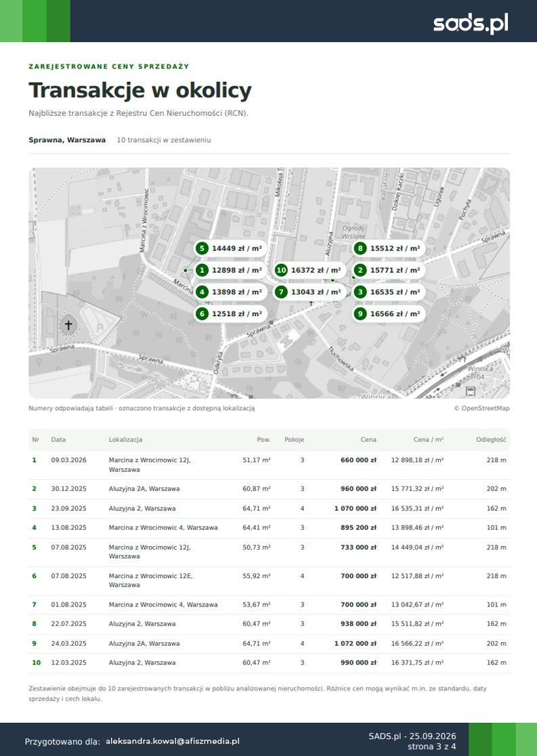Click 15 771,32 zł / m² value

tap(417, 489)
